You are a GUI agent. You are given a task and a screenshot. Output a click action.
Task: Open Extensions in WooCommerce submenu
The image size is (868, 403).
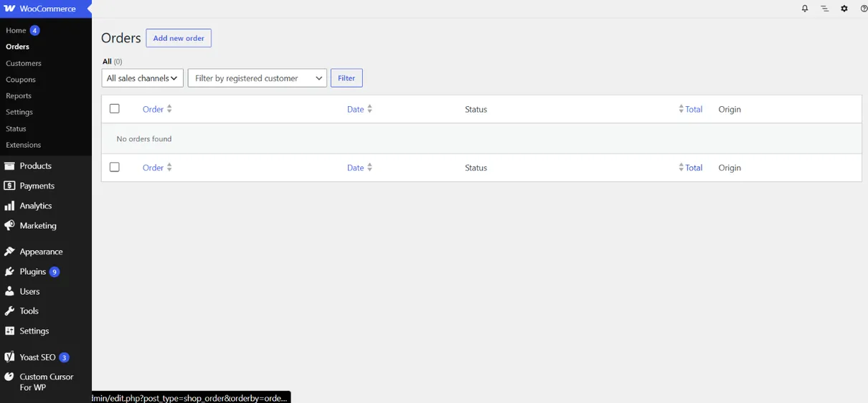(x=23, y=145)
